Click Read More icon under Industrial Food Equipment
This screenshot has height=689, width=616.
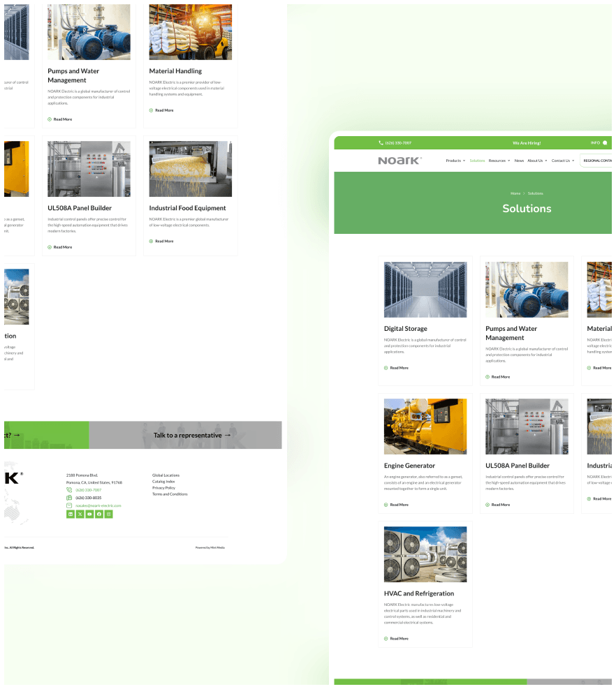click(x=152, y=242)
